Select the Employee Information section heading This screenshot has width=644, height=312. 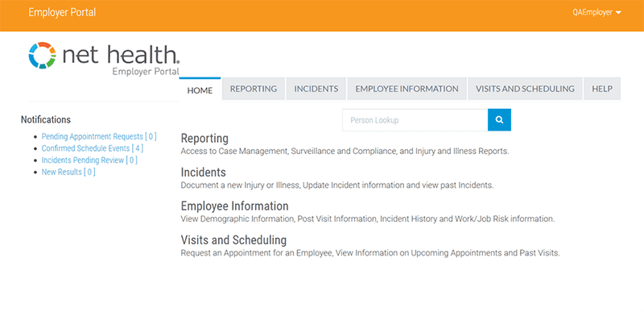click(x=234, y=206)
